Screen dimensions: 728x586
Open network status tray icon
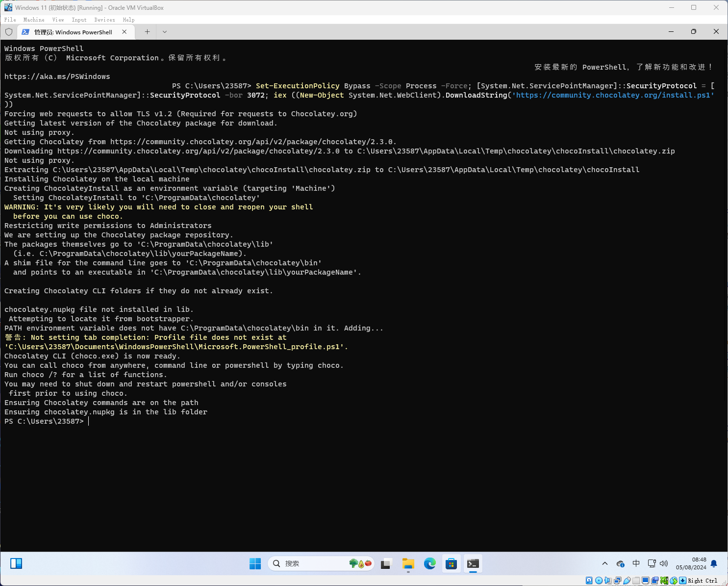652,563
